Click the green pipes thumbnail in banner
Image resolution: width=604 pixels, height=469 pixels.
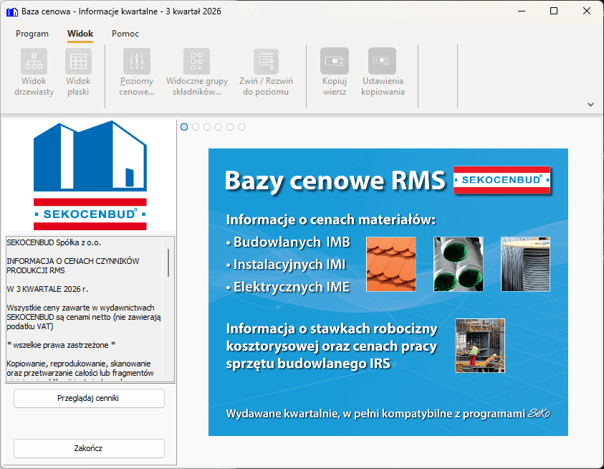(x=458, y=264)
